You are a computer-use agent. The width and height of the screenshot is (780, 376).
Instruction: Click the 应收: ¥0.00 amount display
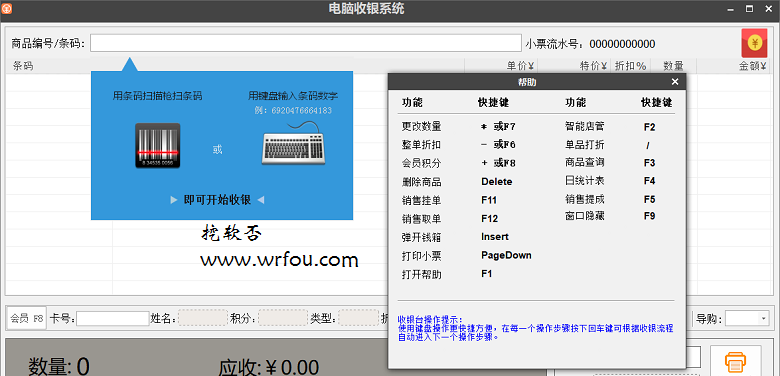pyautogui.click(x=268, y=367)
